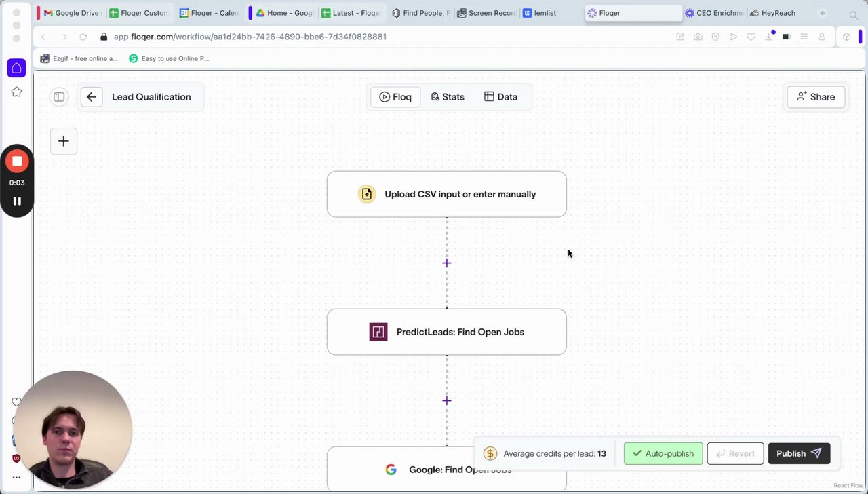Open the ad blocker shield icon
This screenshot has height=494, width=868.
click(x=715, y=37)
